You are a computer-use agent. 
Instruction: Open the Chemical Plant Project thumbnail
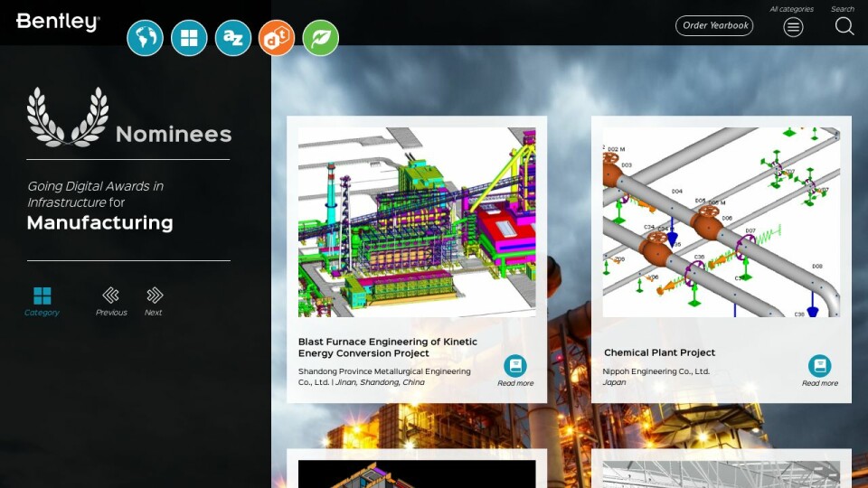722,222
